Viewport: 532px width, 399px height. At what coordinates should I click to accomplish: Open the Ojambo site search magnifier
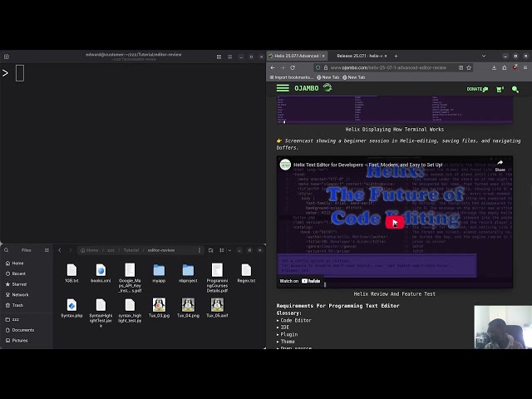[515, 89]
